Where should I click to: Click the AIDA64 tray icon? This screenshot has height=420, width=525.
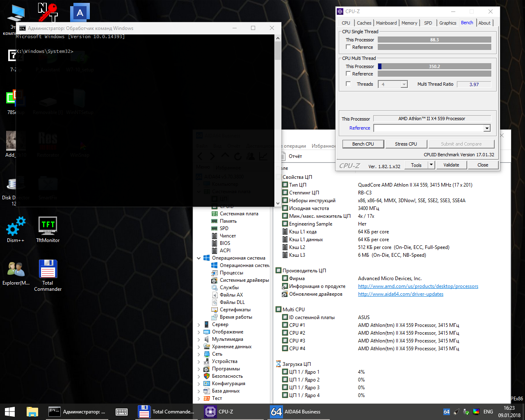(x=447, y=412)
